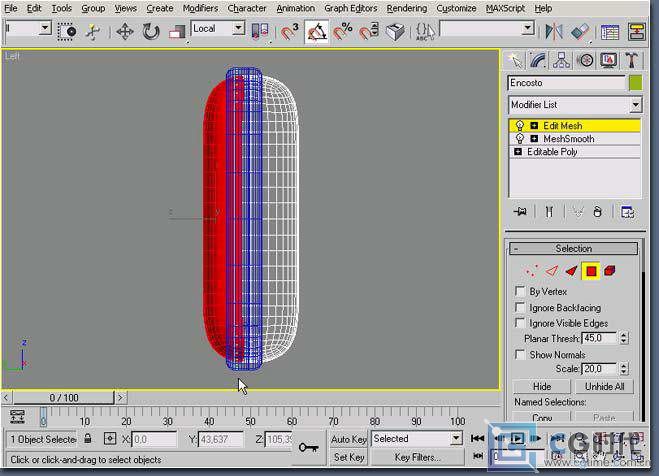Open the Customize menu
Viewport: 659px width, 476px height.
click(456, 8)
